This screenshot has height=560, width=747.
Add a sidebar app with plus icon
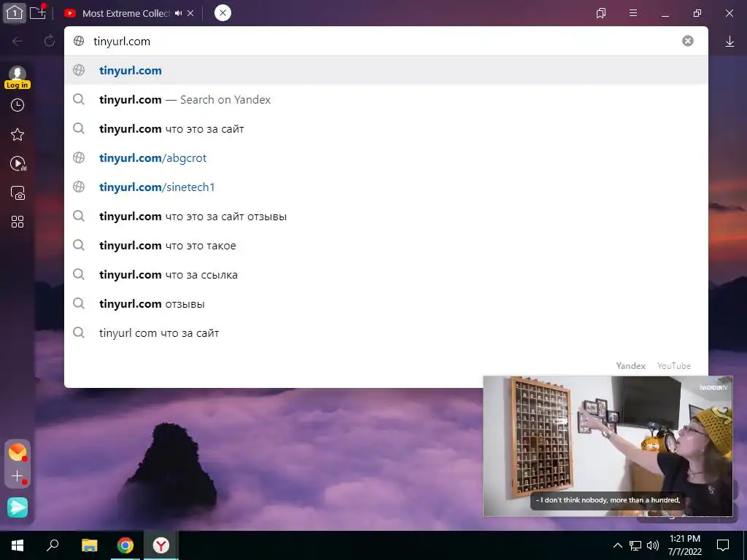pyautogui.click(x=18, y=476)
